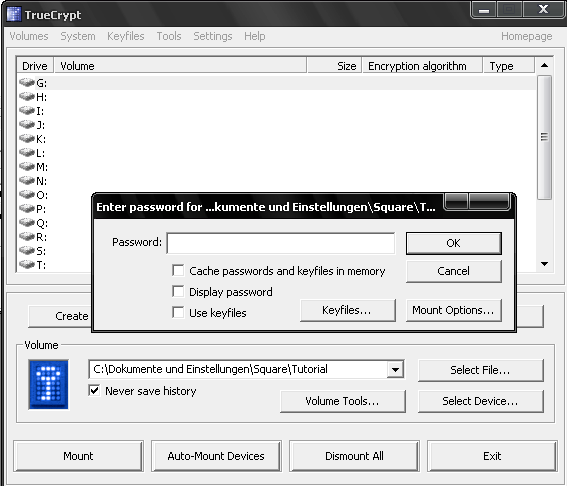Sort by the Type column header
The image size is (569, 490).
coord(509,66)
